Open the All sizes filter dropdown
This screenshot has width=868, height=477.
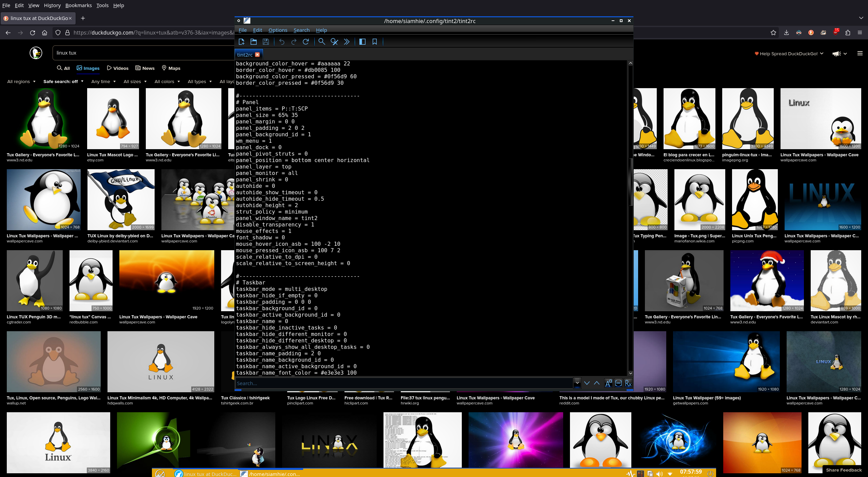[x=135, y=81]
